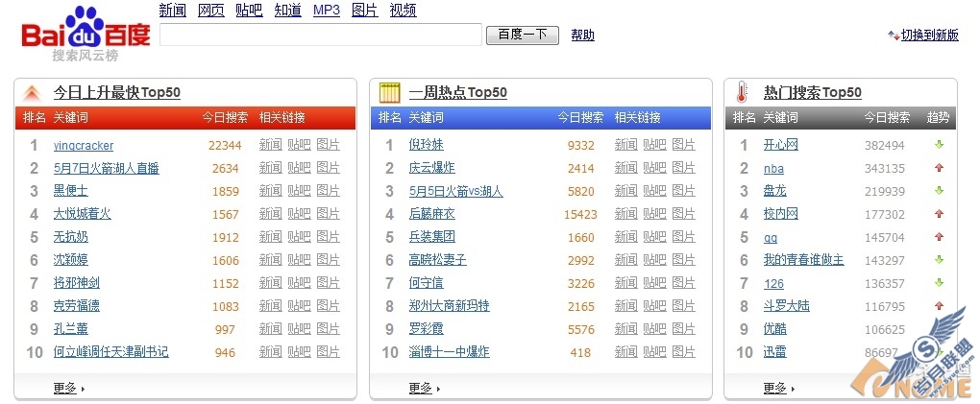This screenshot has height=404, width=980.
Task: Open the yingcracker keyword link
Action: 84,146
